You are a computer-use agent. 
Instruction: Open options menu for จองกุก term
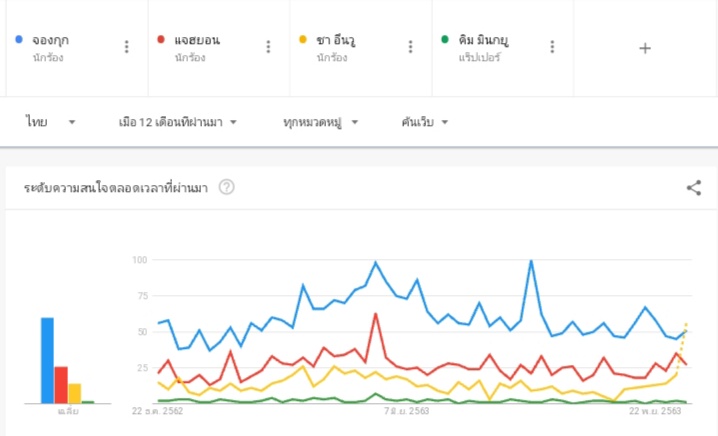pyautogui.click(x=127, y=47)
